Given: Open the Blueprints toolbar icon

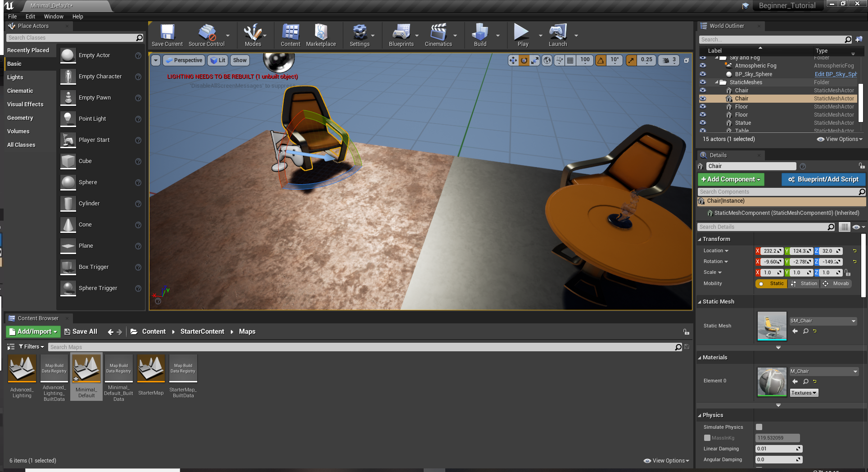Looking at the screenshot, I should pos(401,35).
